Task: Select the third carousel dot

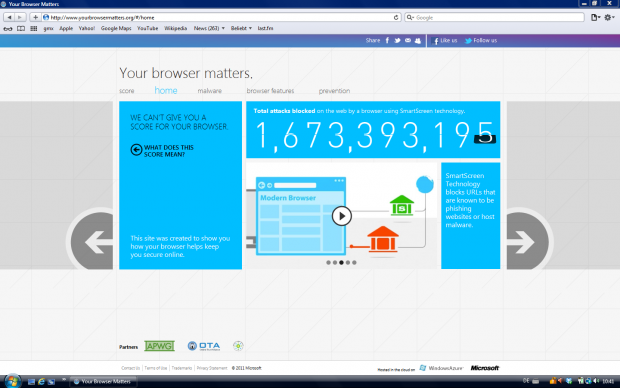Action: tap(341, 263)
